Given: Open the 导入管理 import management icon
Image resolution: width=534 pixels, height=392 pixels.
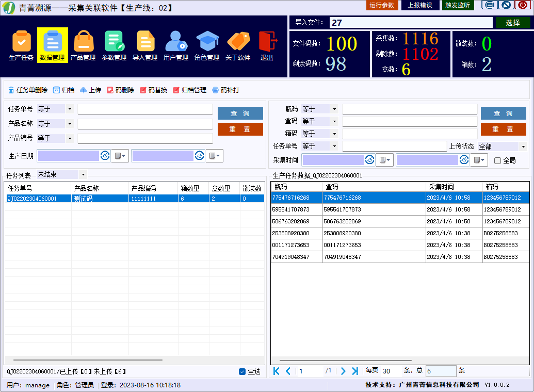Looking at the screenshot, I should (145, 45).
